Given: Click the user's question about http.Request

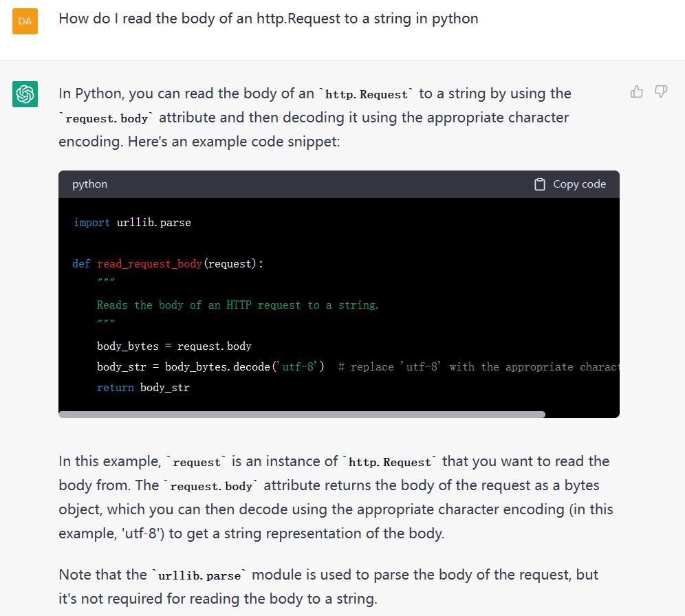Looking at the screenshot, I should [x=268, y=19].
